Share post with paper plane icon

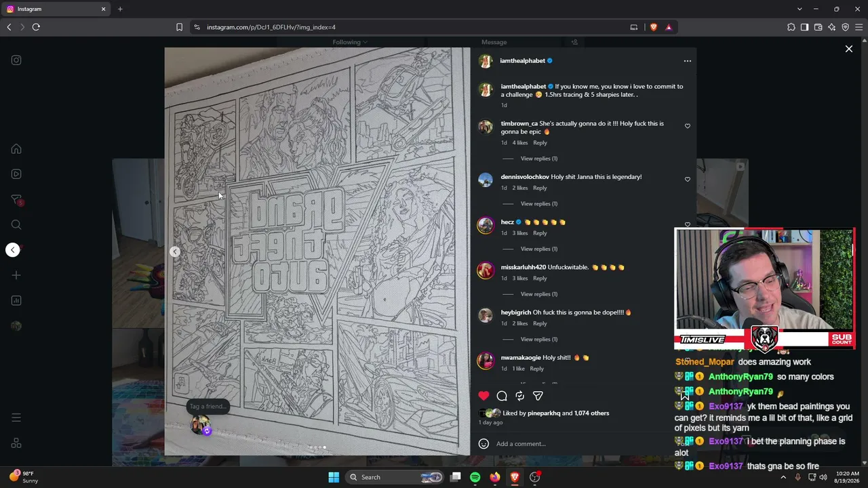coord(538,396)
